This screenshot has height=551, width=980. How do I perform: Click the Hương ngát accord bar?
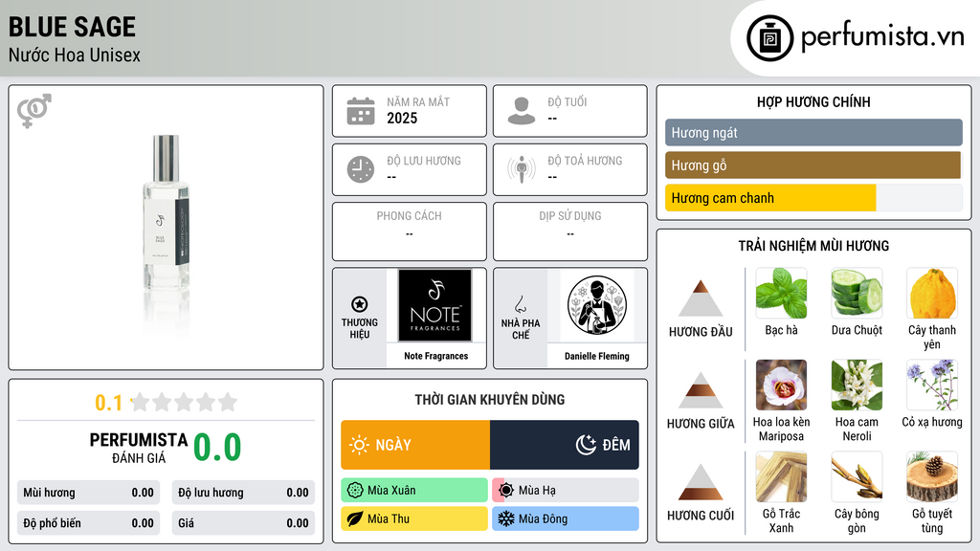point(813,132)
